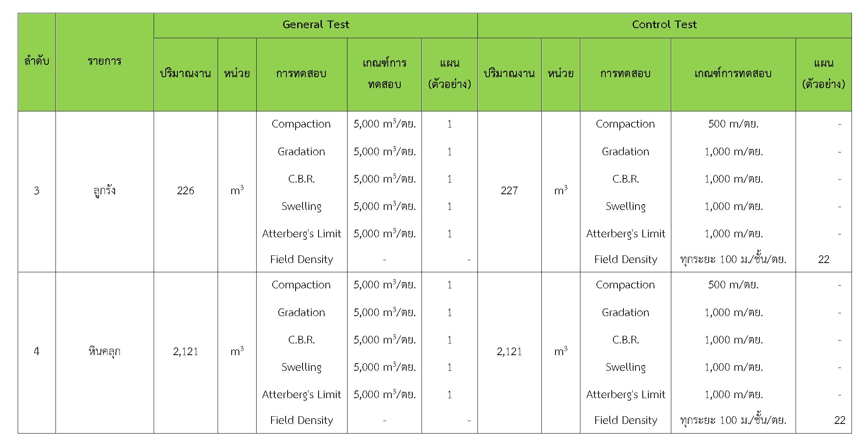868x444 pixels.
Task: Click the เกณฑ์การทดสอบ header under Control Test
Action: pos(733,74)
